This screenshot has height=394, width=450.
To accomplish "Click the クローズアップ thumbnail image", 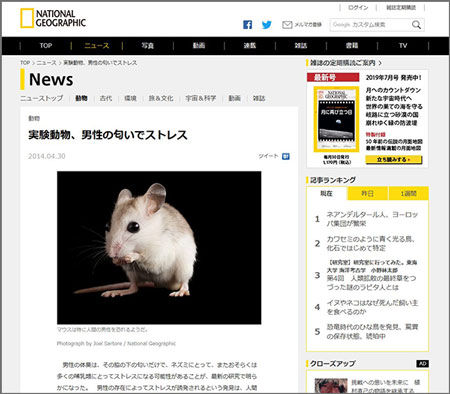I will [x=331, y=386].
